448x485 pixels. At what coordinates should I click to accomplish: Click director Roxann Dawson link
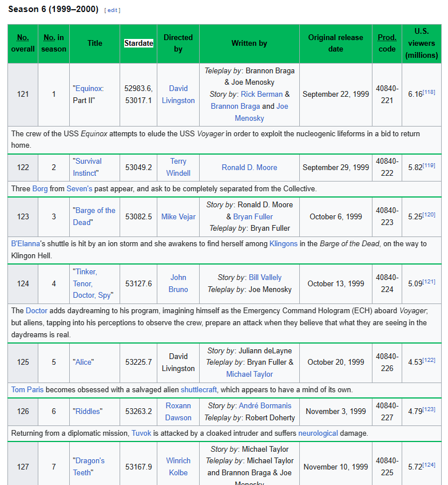point(179,411)
